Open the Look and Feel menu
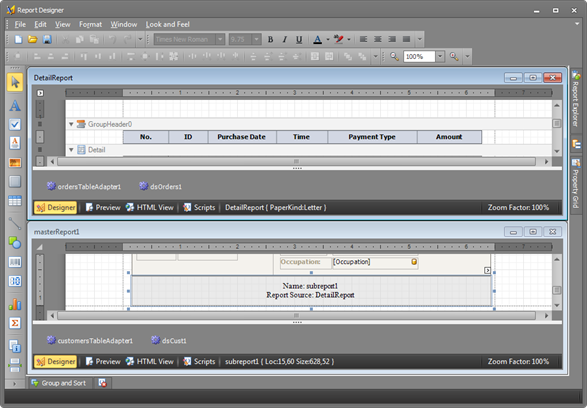 [167, 24]
